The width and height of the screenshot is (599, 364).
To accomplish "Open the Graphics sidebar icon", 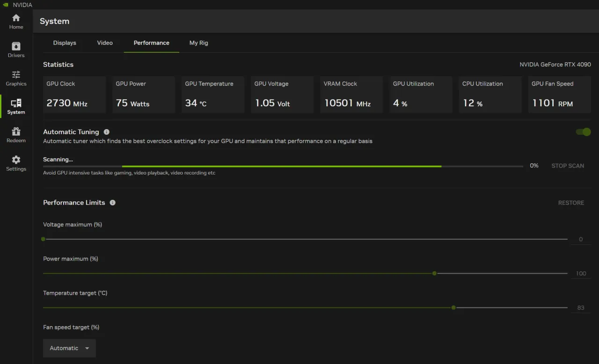I will (x=16, y=78).
